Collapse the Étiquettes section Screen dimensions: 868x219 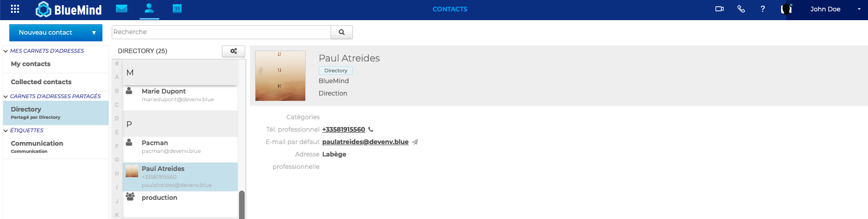[6, 131]
